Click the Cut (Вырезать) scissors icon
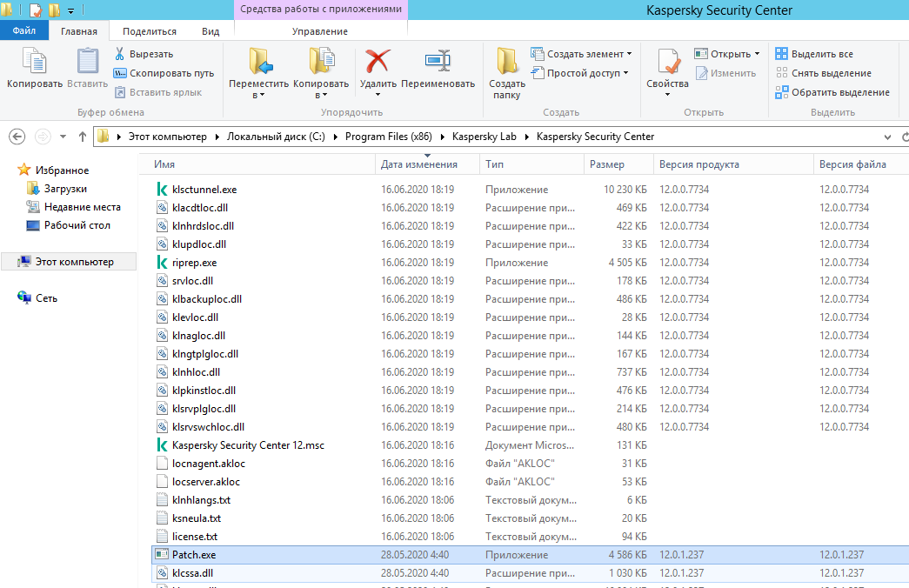The height and width of the screenshot is (588, 909). point(121,54)
